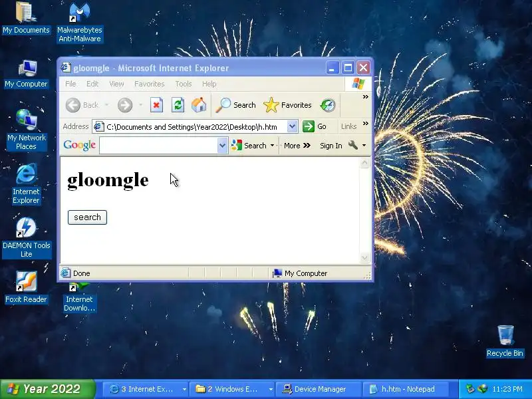
Task: Open Google toolbar wrench settings
Action: (353, 145)
